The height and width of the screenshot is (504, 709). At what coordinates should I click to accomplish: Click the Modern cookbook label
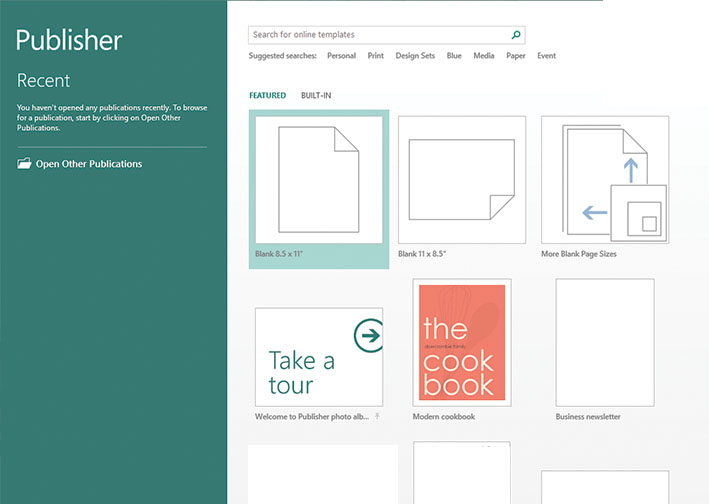(444, 416)
